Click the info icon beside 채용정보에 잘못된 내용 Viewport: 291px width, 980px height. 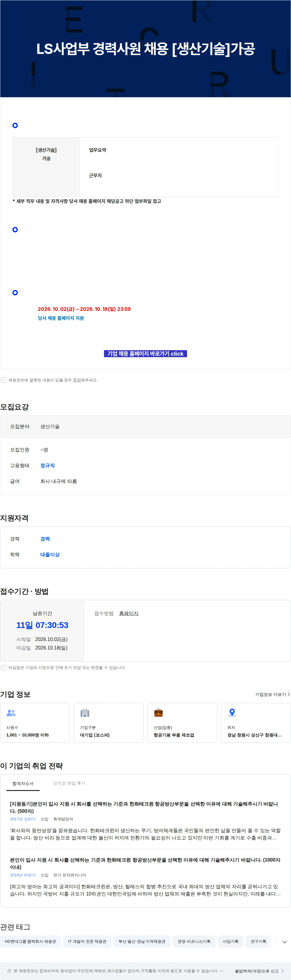3,380
